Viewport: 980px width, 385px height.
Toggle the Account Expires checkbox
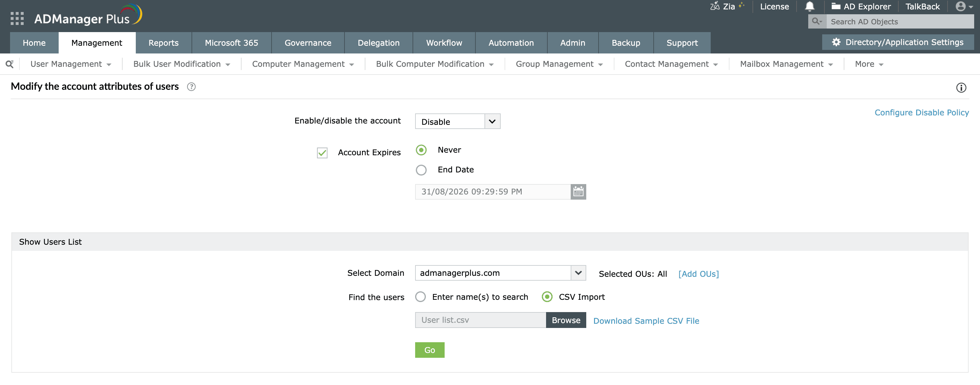pyautogui.click(x=322, y=153)
